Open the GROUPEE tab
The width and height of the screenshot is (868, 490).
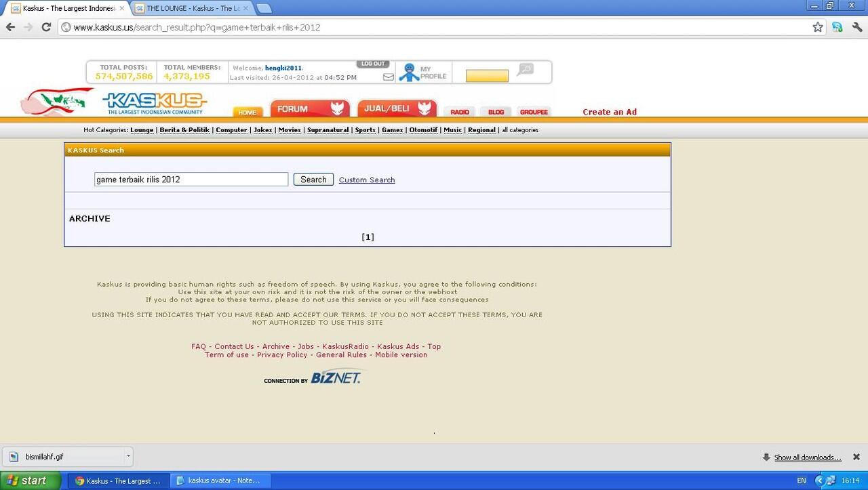tap(534, 112)
